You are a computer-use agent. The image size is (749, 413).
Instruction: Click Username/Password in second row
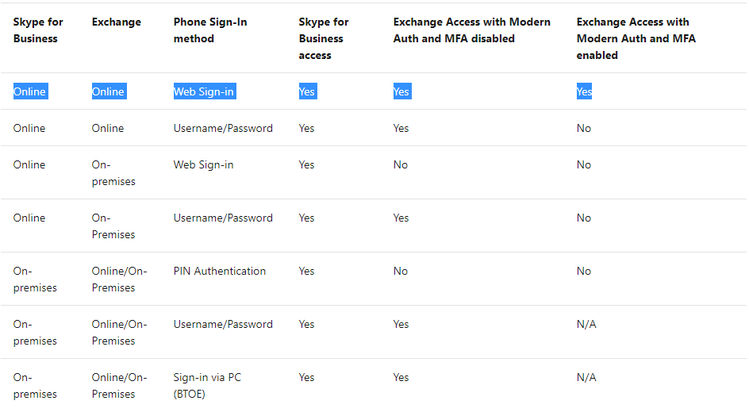[x=223, y=128]
